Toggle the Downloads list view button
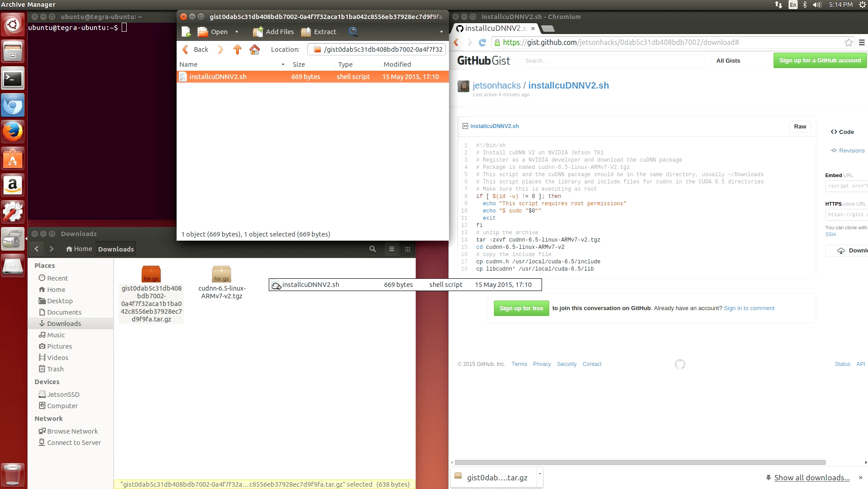The height and width of the screenshot is (489, 868). [391, 249]
